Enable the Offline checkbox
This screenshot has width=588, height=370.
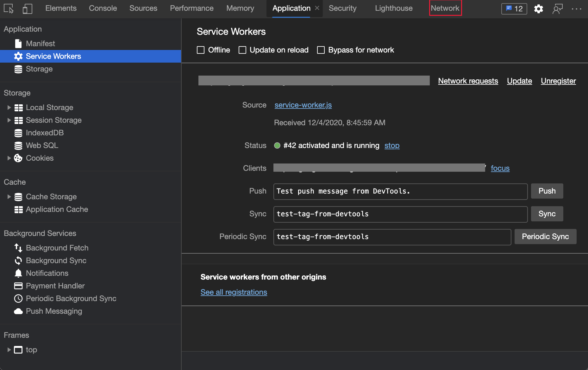coord(201,50)
